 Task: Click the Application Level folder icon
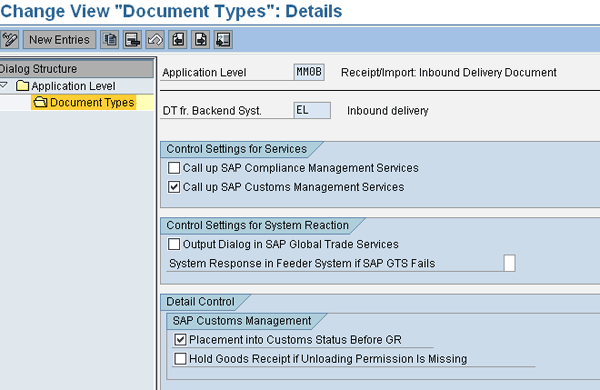click(23, 86)
